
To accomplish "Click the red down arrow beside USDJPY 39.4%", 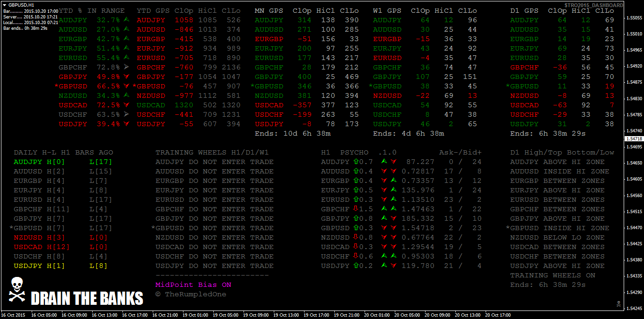I will pyautogui.click(x=126, y=124).
